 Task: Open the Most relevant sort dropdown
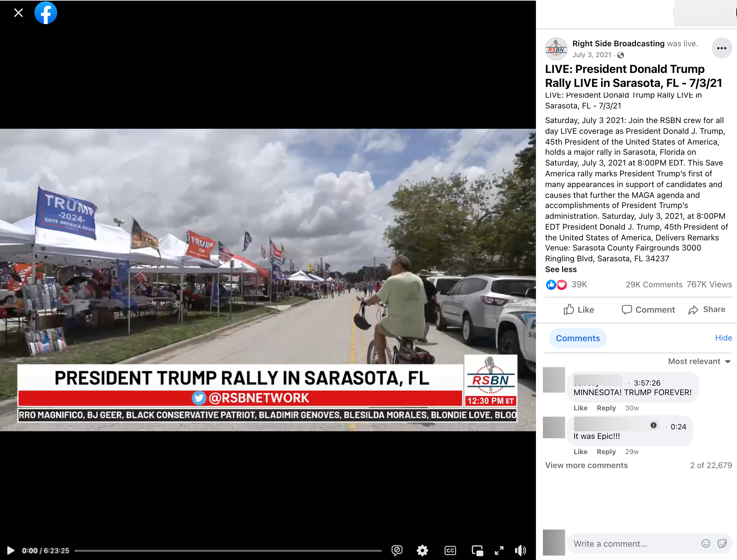pyautogui.click(x=699, y=361)
